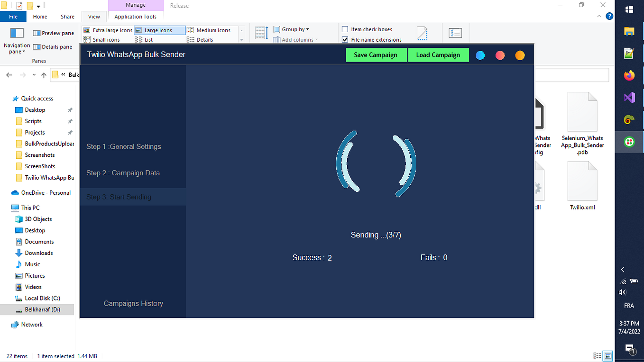
Task: Toggle the Preview pane
Action: (53, 33)
